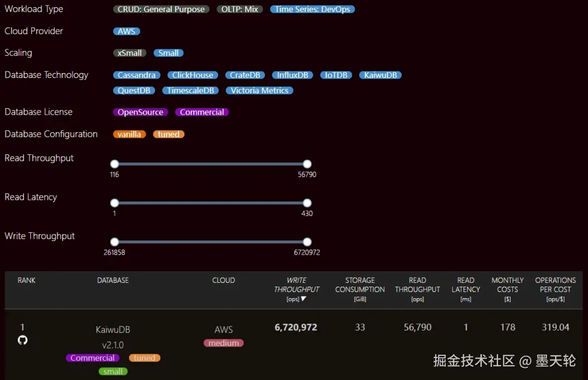Click the Read Throughput minimum handle at 116
Viewport: 588px width, 380px height.
click(x=114, y=164)
